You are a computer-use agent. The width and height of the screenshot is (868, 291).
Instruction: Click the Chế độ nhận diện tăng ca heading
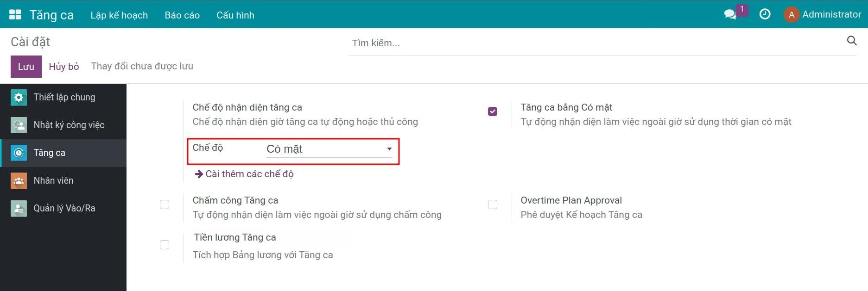point(247,107)
